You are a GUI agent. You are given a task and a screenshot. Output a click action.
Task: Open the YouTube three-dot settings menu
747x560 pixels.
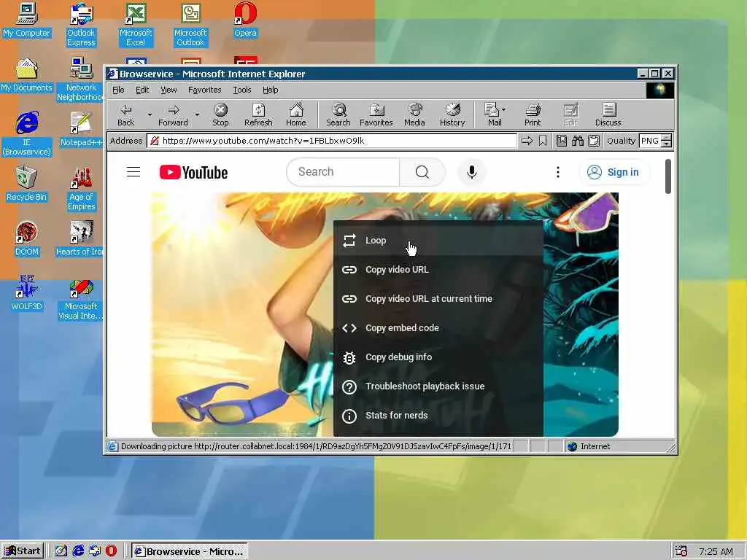pos(558,172)
